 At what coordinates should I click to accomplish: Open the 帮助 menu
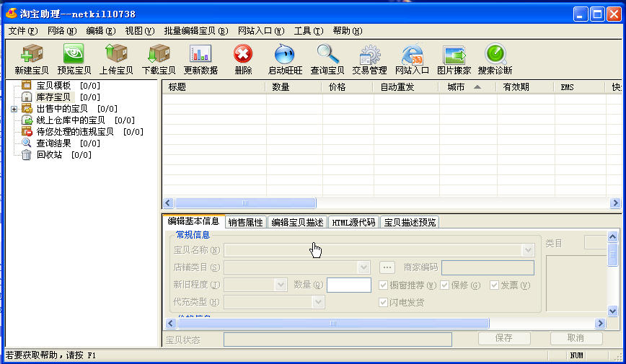coord(348,31)
